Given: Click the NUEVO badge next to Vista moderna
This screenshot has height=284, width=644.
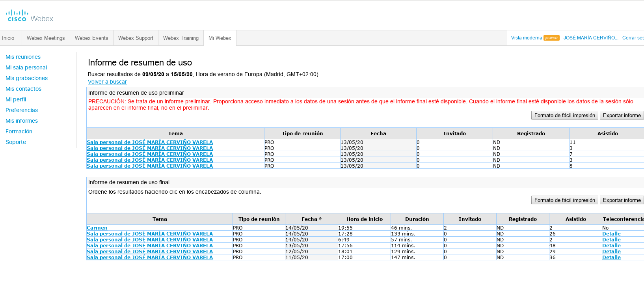Looking at the screenshot, I should click(x=551, y=38).
